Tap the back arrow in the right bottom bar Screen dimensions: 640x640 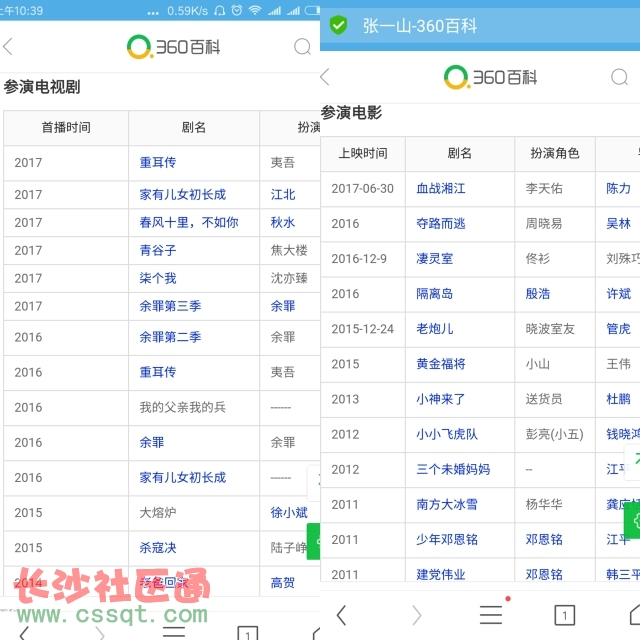tap(341, 615)
